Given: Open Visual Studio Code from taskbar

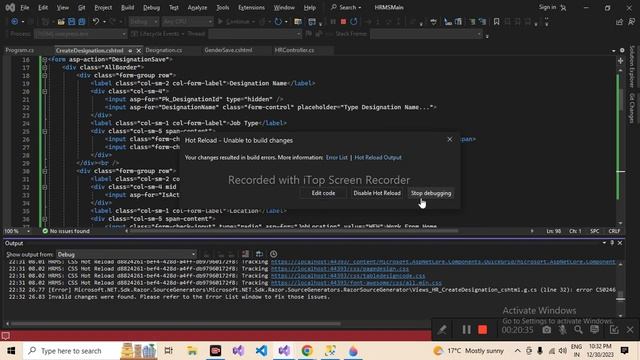Looking at the screenshot, I should coord(261,351).
